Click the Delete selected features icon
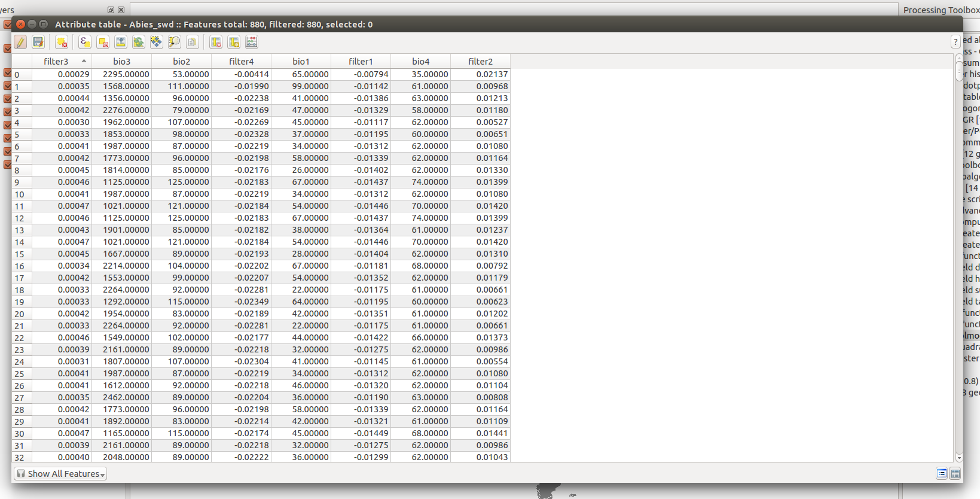 pyautogui.click(x=61, y=42)
